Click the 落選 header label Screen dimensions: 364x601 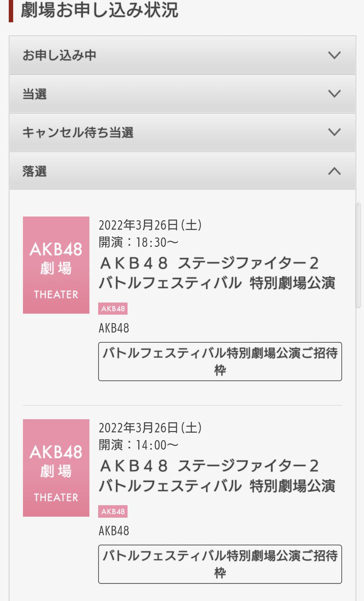point(35,171)
